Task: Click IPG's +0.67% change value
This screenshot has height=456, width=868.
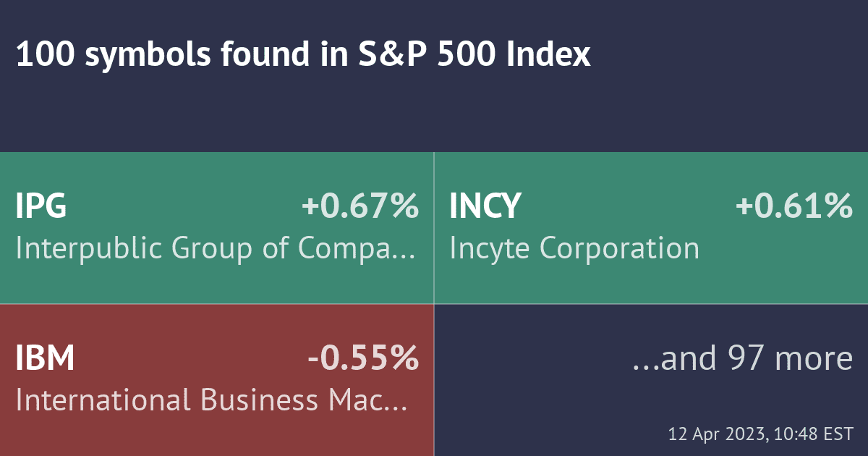Action: click(359, 206)
